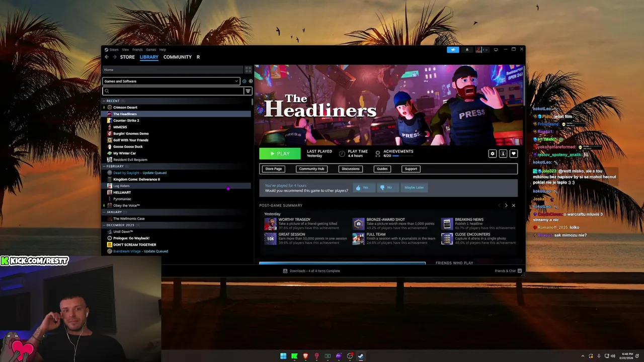The image size is (644, 362).
Task: Open Friends & Chat
Action: click(508, 271)
